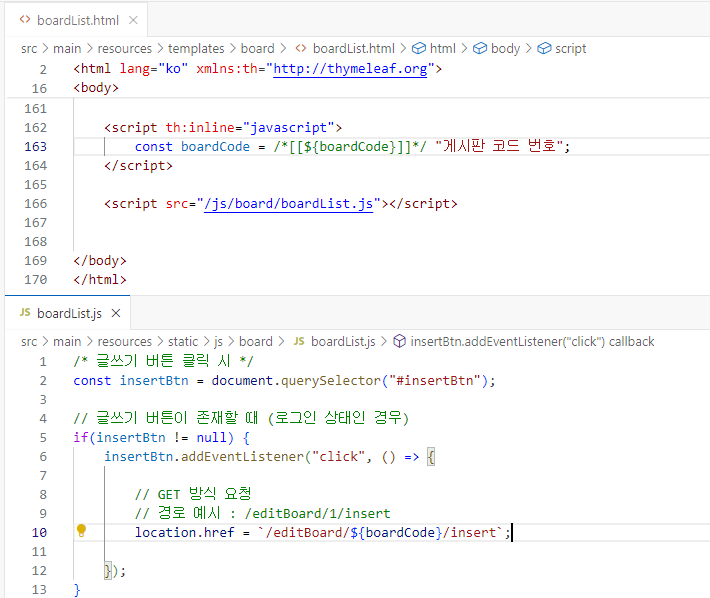710x598 pixels.
Task: Click 'location.href' on JS line 10
Action: 184,533
